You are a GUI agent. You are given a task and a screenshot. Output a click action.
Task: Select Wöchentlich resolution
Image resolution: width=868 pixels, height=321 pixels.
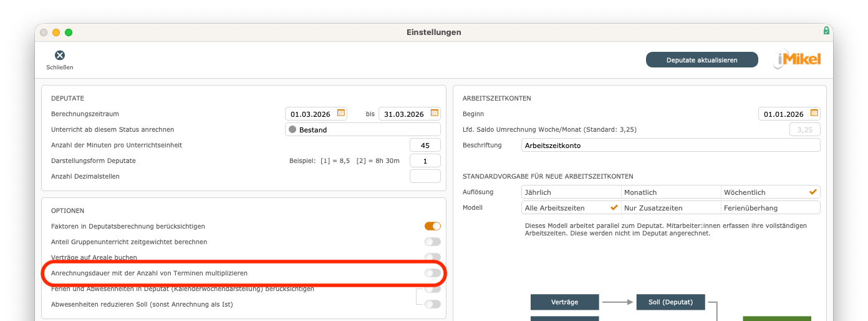click(771, 192)
